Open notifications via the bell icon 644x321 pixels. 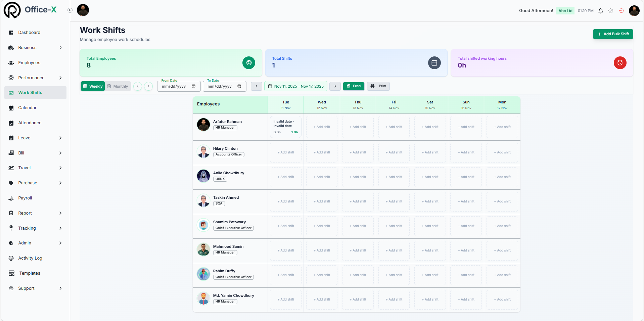point(600,10)
